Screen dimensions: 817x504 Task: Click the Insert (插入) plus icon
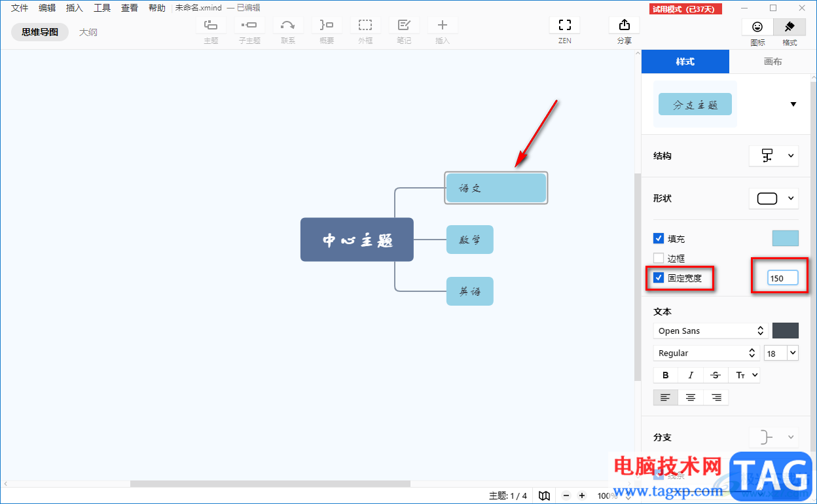[x=443, y=26]
